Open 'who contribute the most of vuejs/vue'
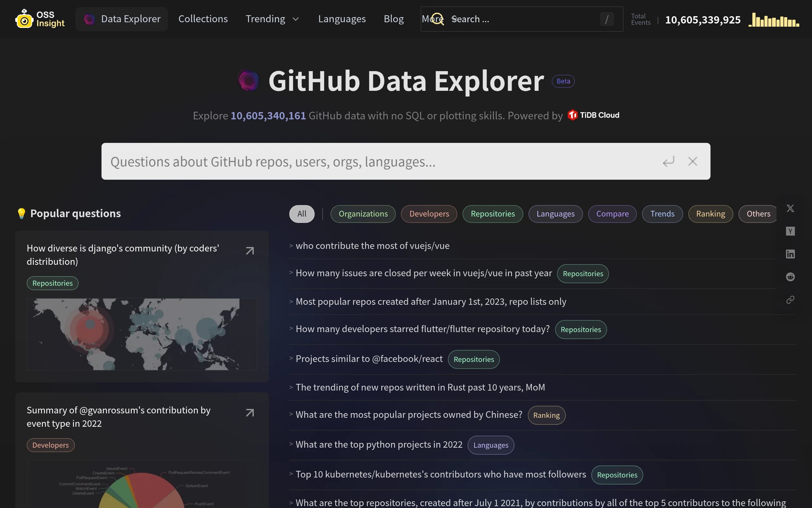 pos(372,246)
